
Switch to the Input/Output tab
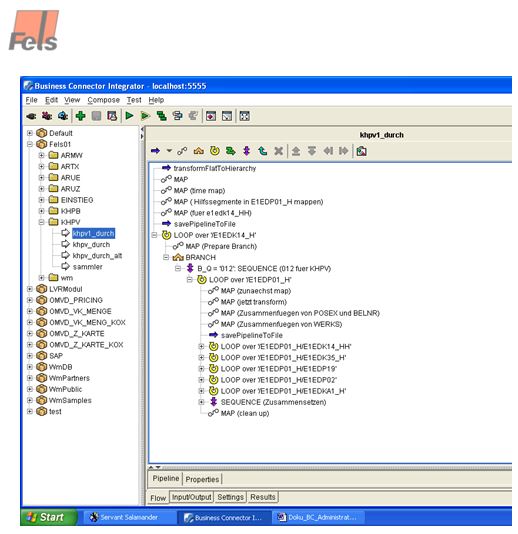click(x=191, y=497)
